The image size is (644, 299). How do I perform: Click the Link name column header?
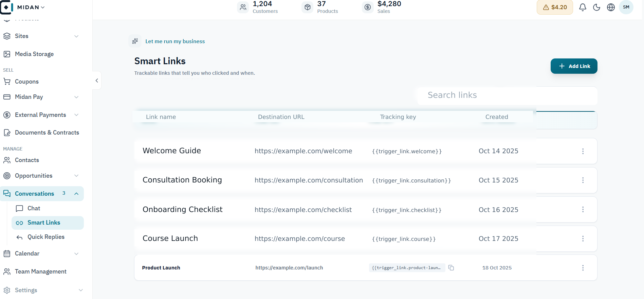(161, 117)
